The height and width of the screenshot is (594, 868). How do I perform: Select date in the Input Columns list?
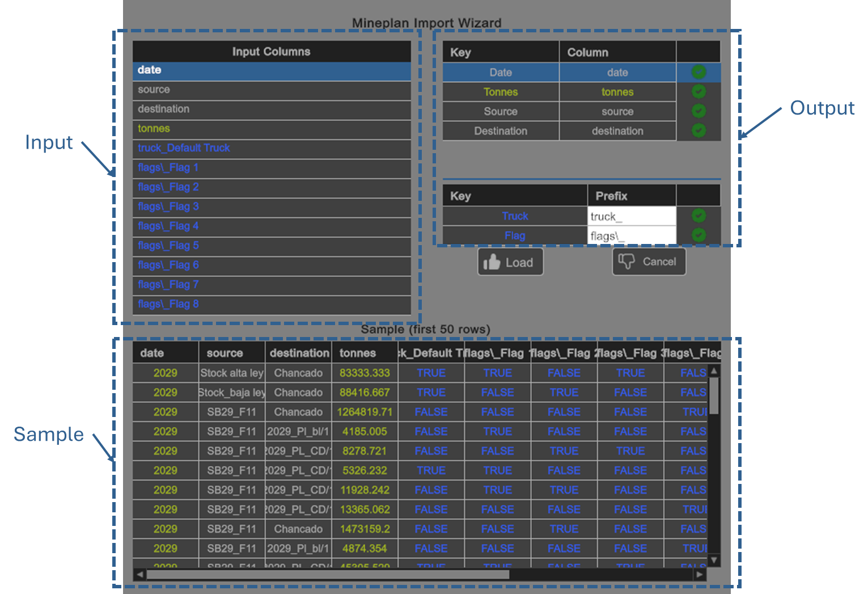pos(272,70)
